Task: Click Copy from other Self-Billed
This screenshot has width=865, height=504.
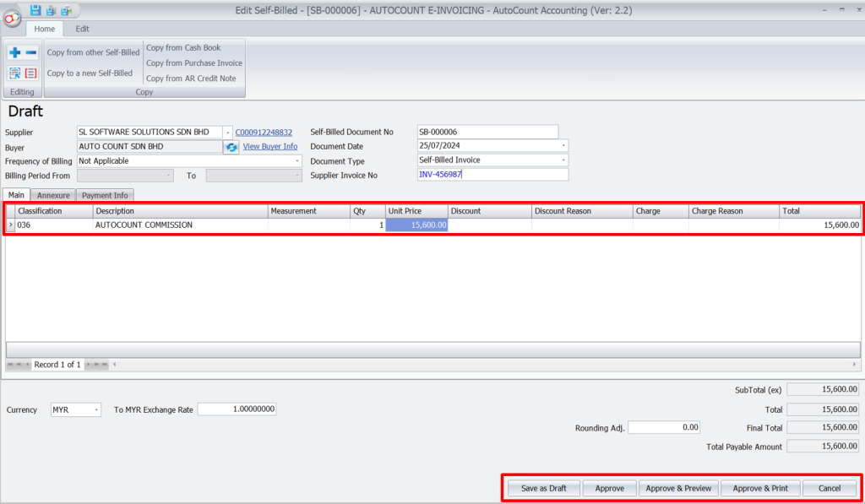Action: coord(93,52)
